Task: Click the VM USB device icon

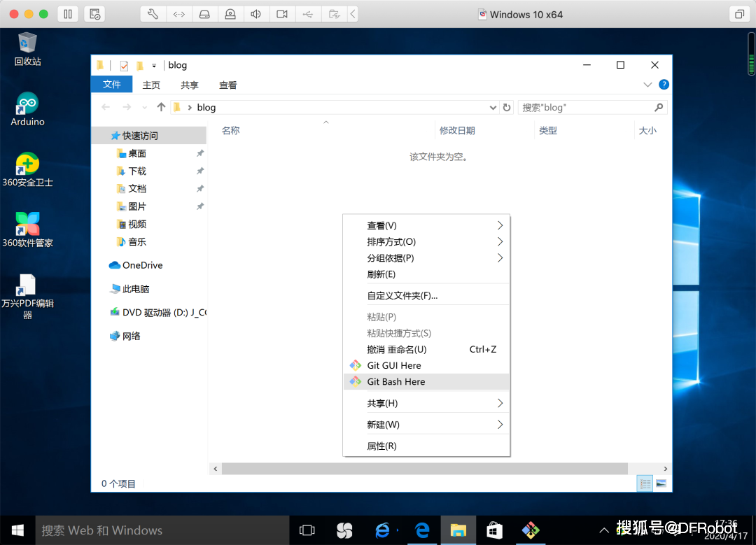Action: (x=308, y=14)
